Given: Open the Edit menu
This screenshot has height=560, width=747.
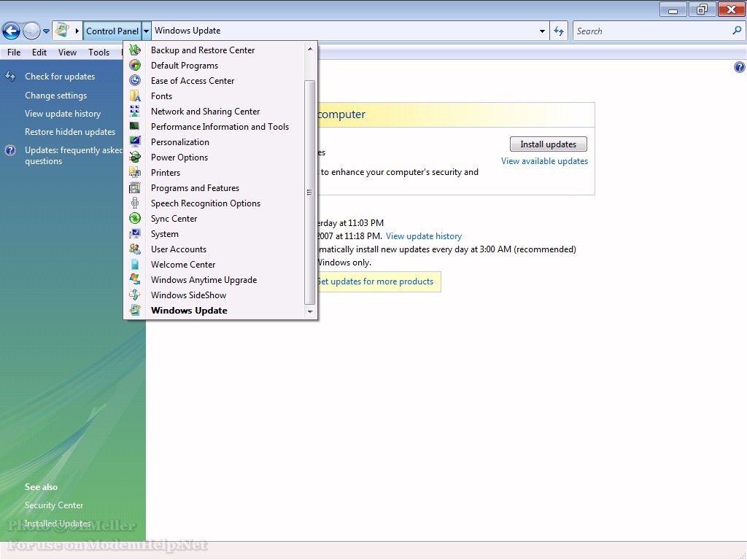Looking at the screenshot, I should click(x=39, y=52).
